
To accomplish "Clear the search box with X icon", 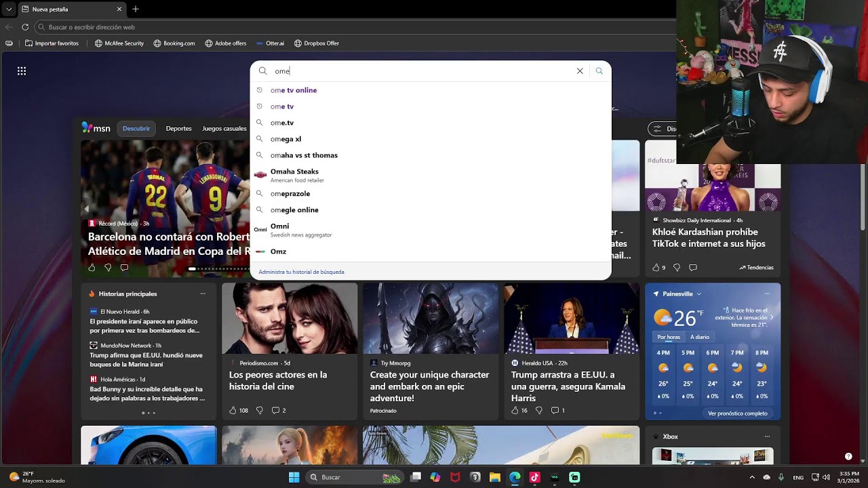I will point(580,71).
